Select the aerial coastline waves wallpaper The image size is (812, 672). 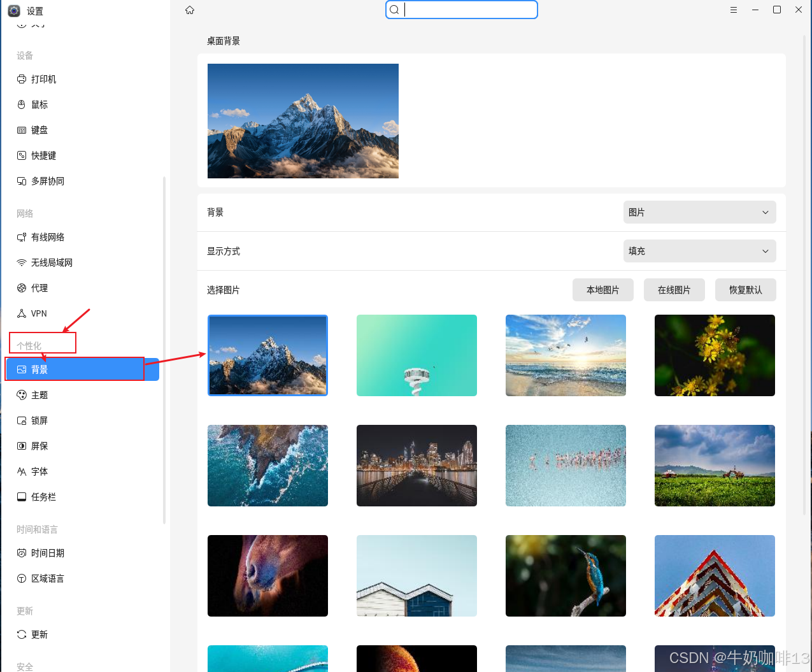pos(267,466)
